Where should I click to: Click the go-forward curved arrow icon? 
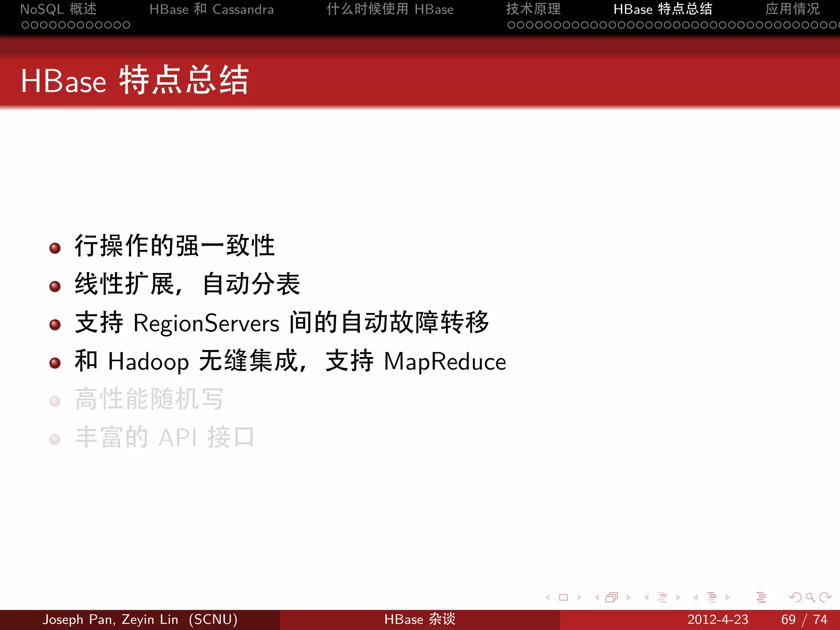(825, 597)
